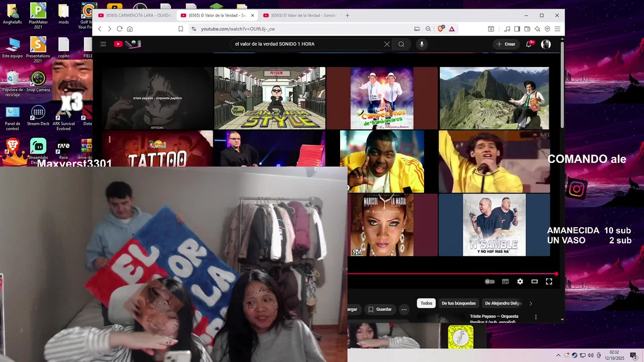This screenshot has height=362, width=644.
Task: Click the YouTube search input field
Action: (307, 44)
